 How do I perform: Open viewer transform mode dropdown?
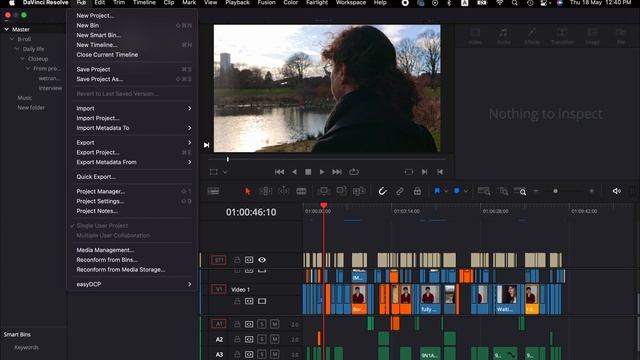[224, 172]
